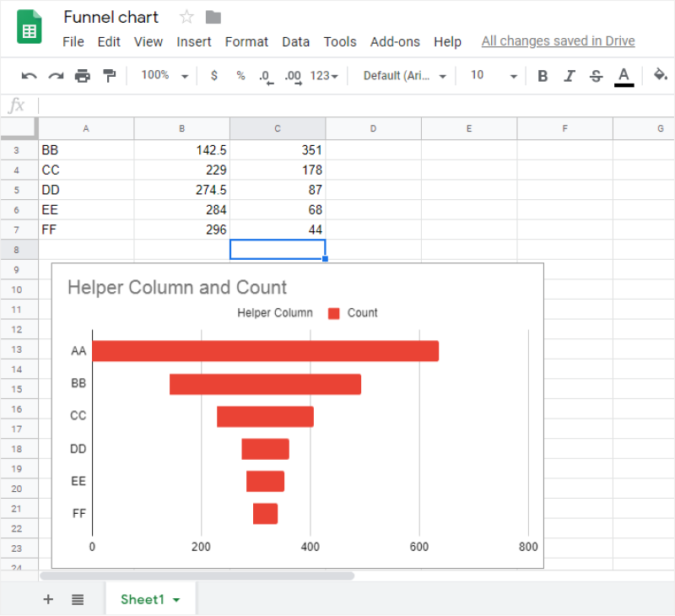Image resolution: width=675 pixels, height=616 pixels.
Task: Open the Data menu
Action: pos(296,41)
